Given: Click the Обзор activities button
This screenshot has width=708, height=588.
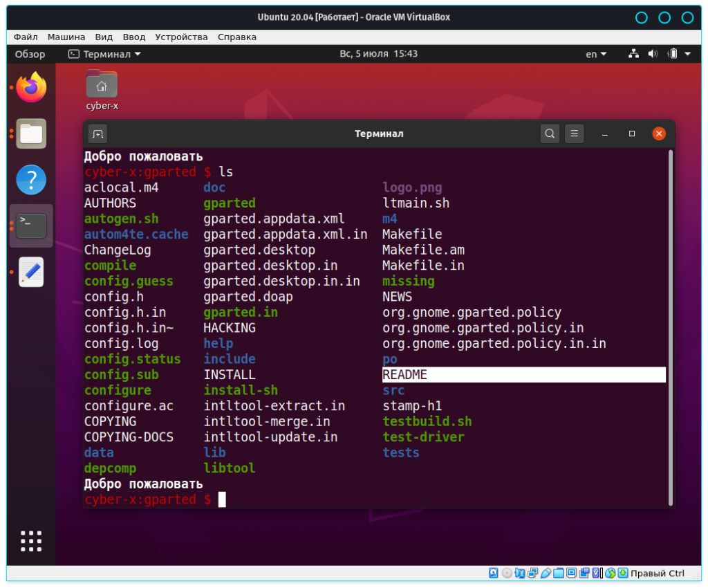Looking at the screenshot, I should pyautogui.click(x=30, y=54).
